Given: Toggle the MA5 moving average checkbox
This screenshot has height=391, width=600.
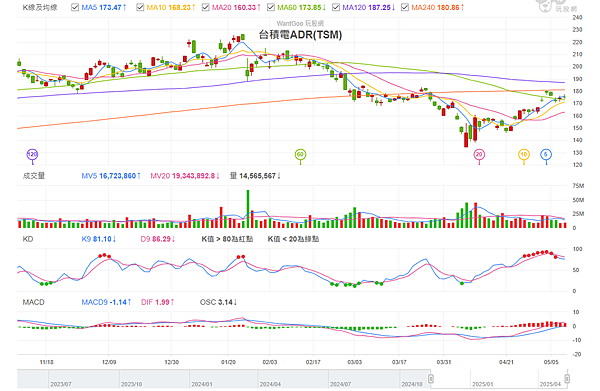Looking at the screenshot, I should [x=75, y=7].
